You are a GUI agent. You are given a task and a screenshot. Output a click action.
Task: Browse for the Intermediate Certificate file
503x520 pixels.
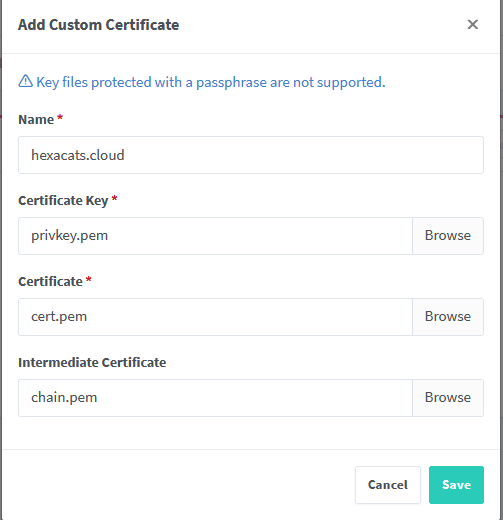pyautogui.click(x=448, y=398)
